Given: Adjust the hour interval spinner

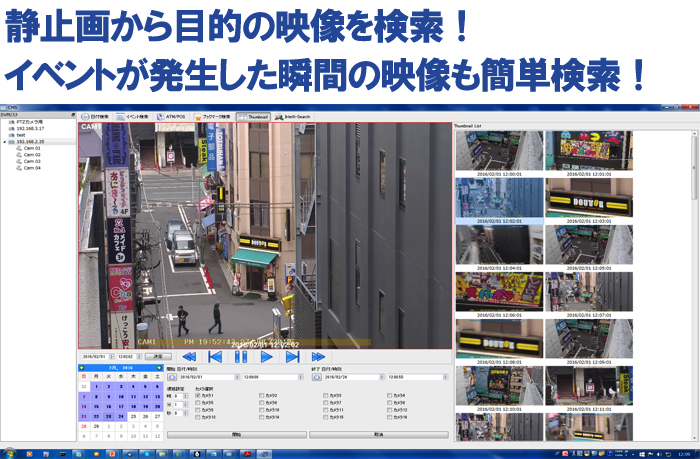Looking at the screenshot, I should [x=186, y=396].
